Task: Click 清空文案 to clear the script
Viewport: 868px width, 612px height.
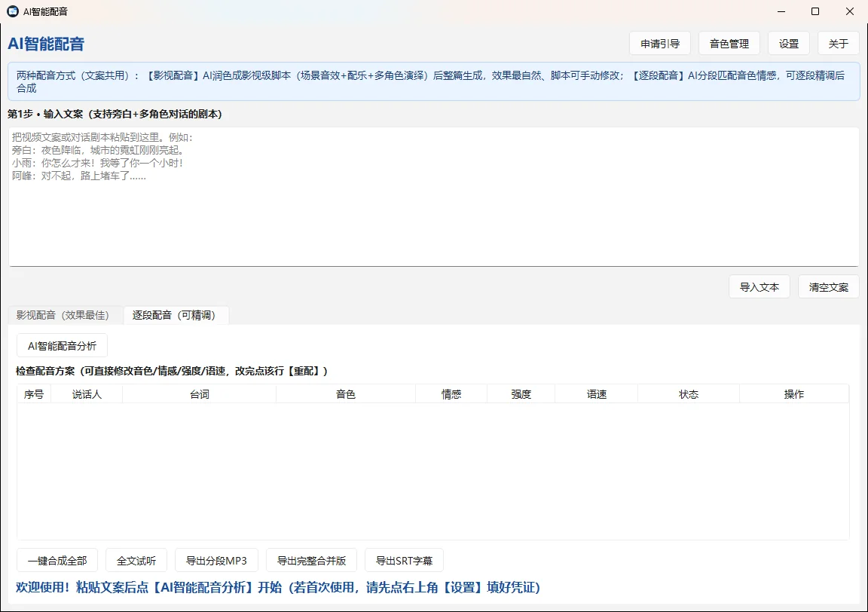Action: [x=829, y=287]
